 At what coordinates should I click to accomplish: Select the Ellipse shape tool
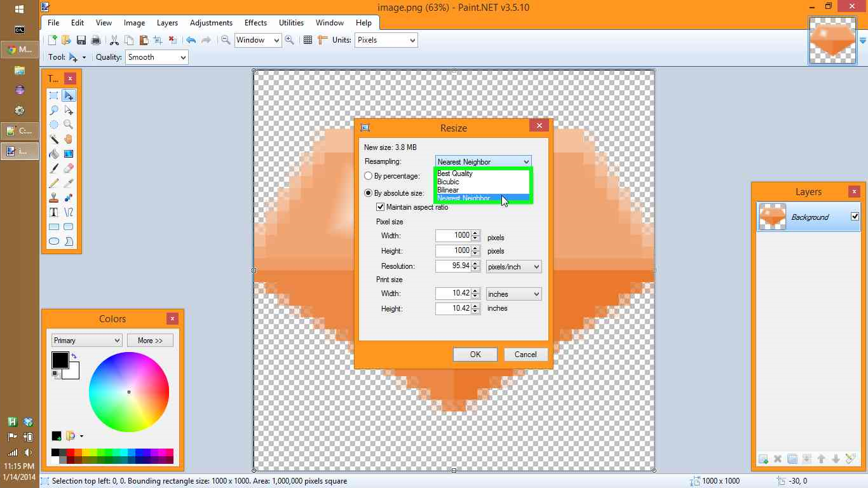54,241
